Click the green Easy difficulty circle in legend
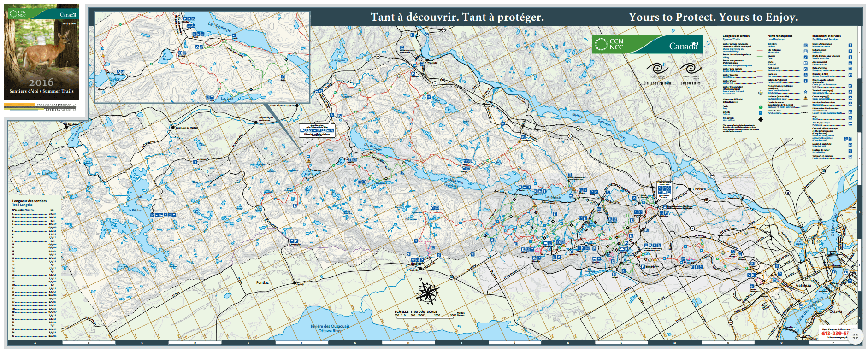Screen dimensions: 868x352 coord(761,107)
